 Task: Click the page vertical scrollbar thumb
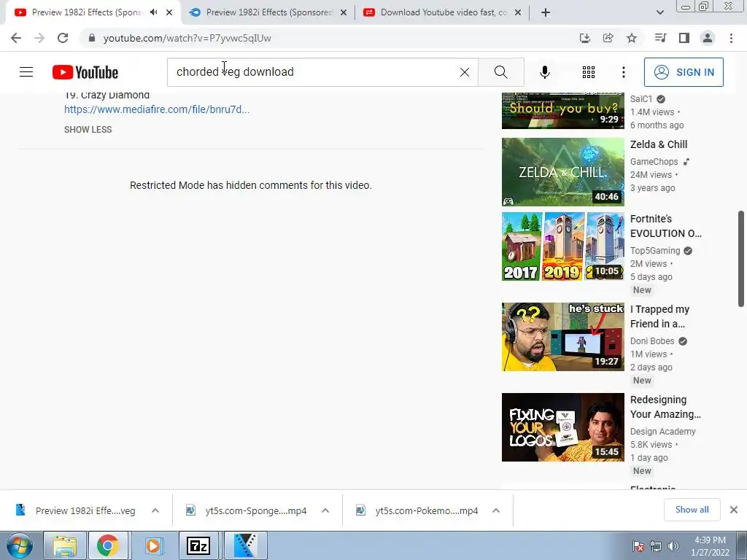[x=741, y=259]
